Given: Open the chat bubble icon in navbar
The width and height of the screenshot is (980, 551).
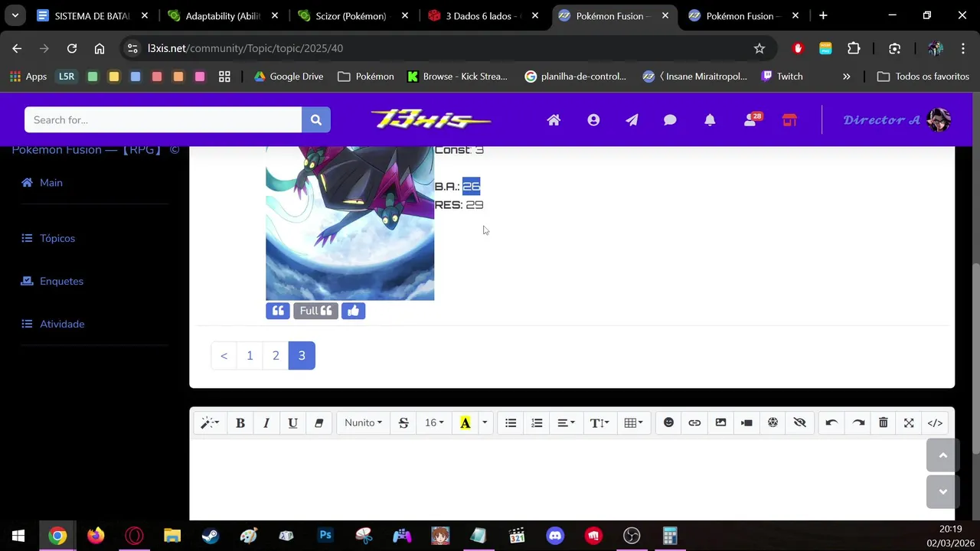Looking at the screenshot, I should 670,120.
